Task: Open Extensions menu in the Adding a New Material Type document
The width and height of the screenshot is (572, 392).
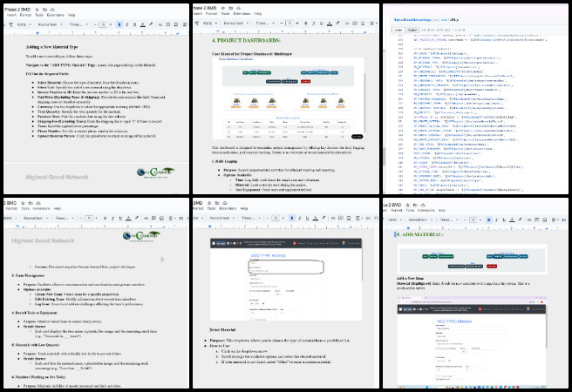Action: point(55,15)
